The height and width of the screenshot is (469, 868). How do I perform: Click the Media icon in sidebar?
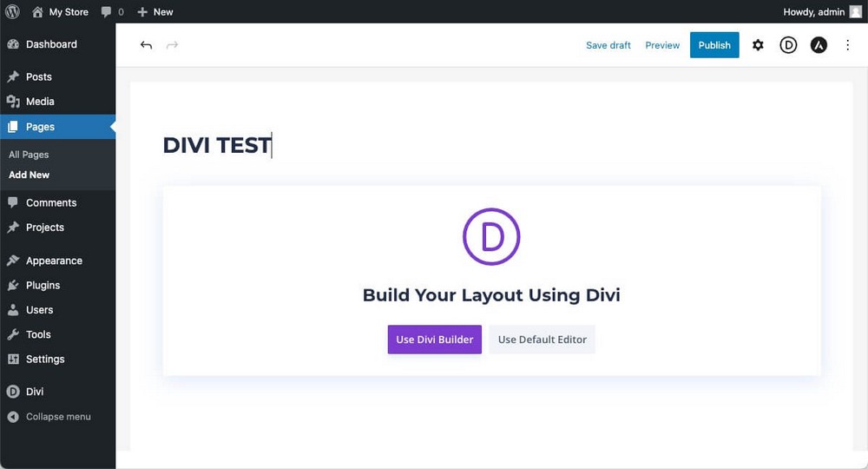point(13,102)
